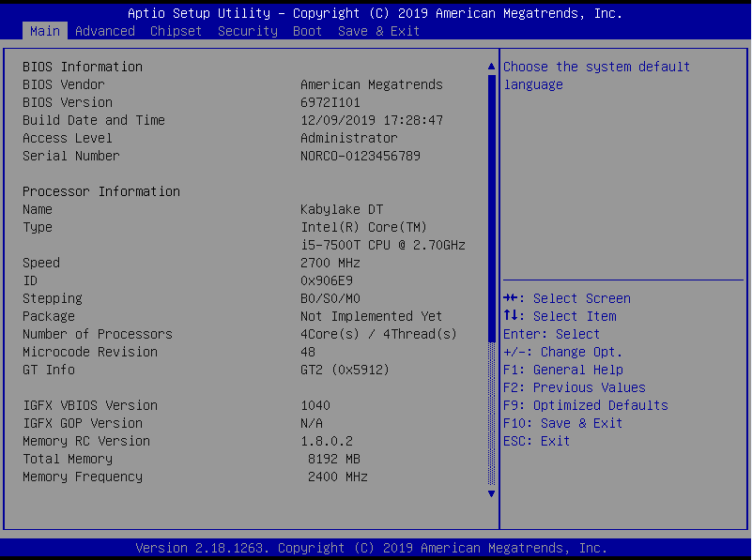Switch to the Advanced tab
Viewport: 752px width, 560px height.
(x=105, y=31)
